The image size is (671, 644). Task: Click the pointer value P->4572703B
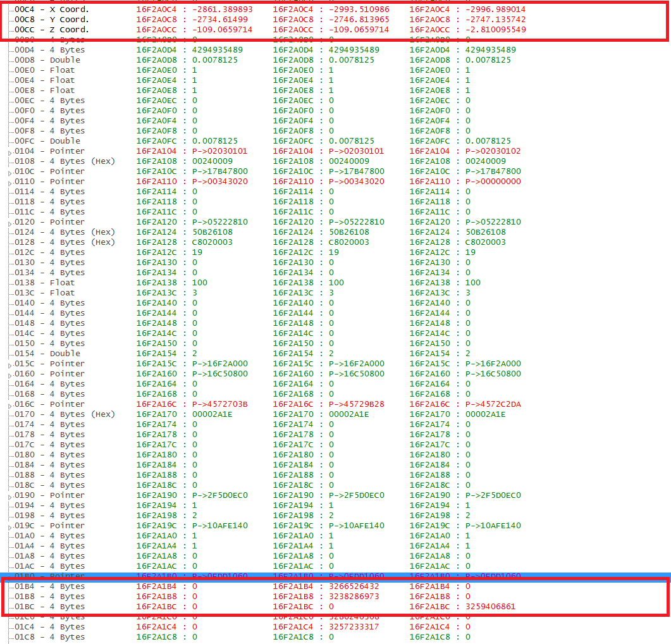click(220, 404)
